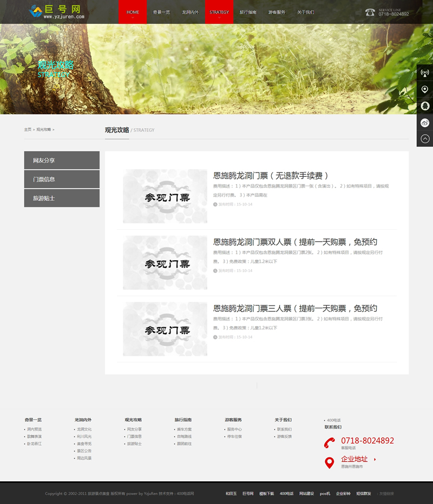Image resolution: width=433 pixels, height=504 pixels.
Task: Expand the HOME menu dropdown arrow
Action: (x=133, y=18)
